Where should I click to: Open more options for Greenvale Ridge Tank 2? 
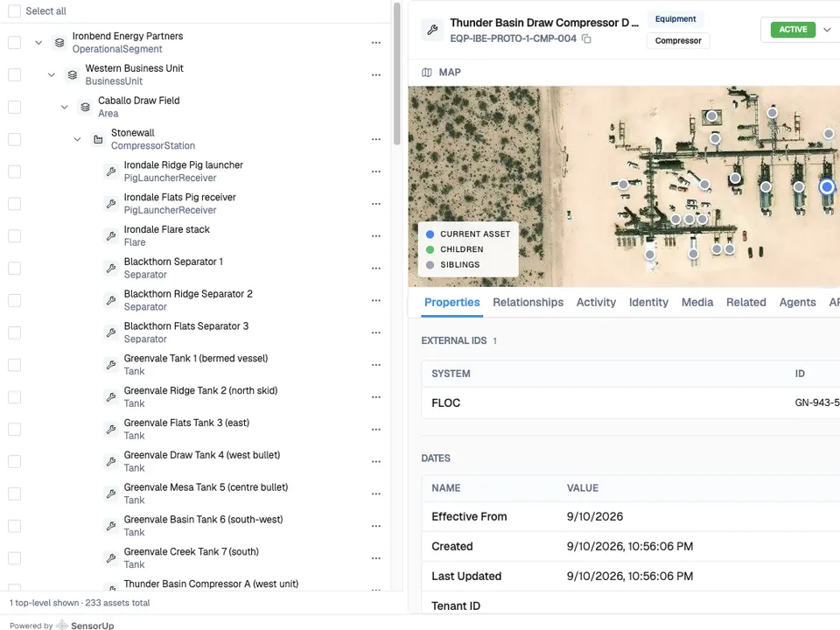coord(376,397)
